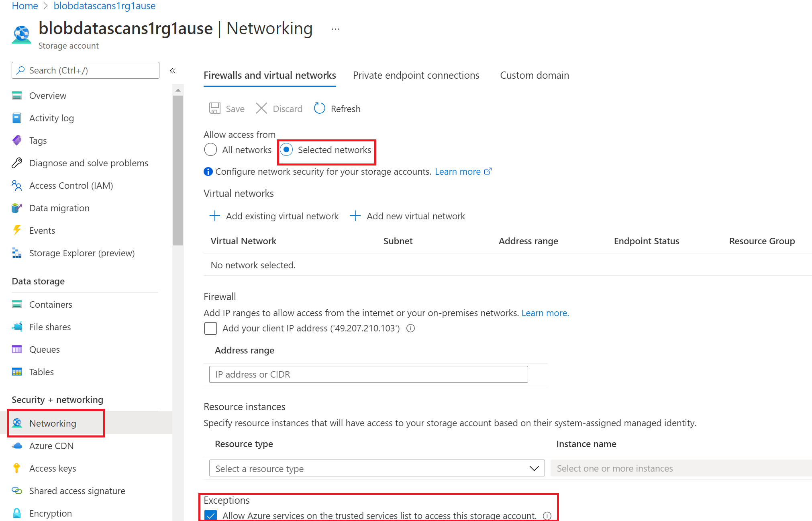Enable Add your client IP address checkbox
The height and width of the screenshot is (521, 812).
211,329
